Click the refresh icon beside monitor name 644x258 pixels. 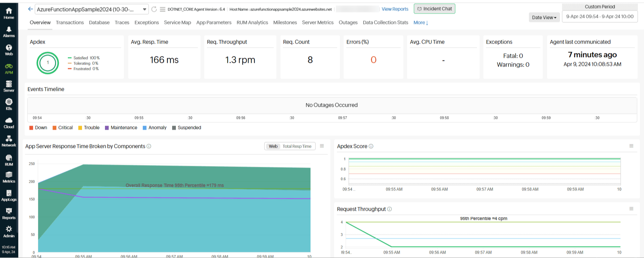tap(154, 9)
